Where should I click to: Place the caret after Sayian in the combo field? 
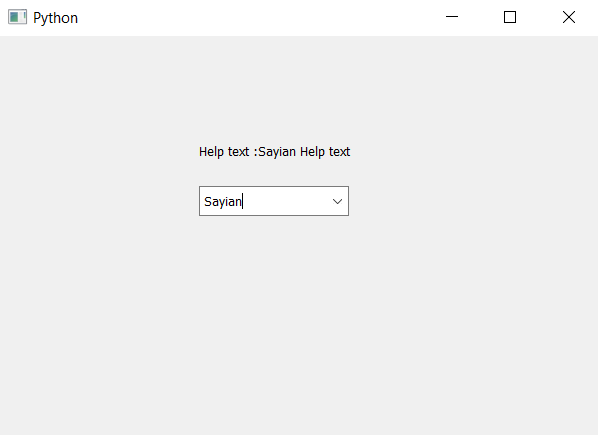pos(243,201)
